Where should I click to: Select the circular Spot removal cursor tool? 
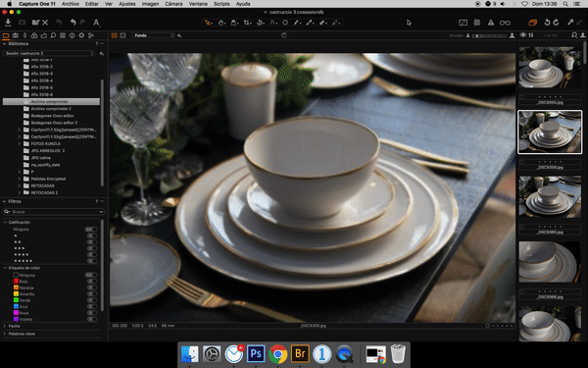point(285,23)
